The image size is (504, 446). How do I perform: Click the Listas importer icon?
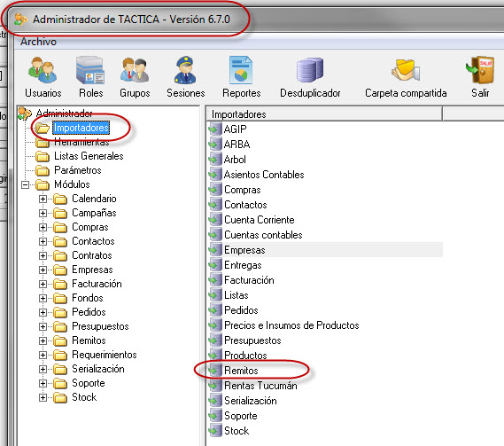pos(215,295)
